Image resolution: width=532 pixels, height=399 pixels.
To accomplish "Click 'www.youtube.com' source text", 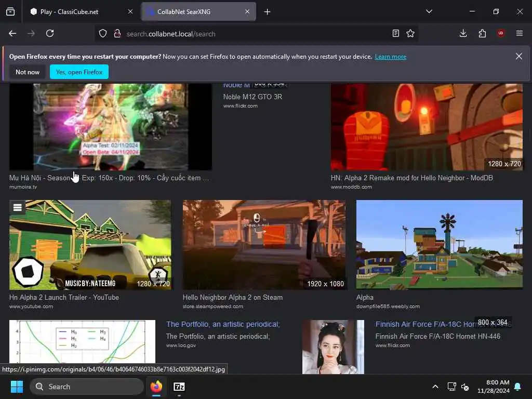I will pos(31,307).
